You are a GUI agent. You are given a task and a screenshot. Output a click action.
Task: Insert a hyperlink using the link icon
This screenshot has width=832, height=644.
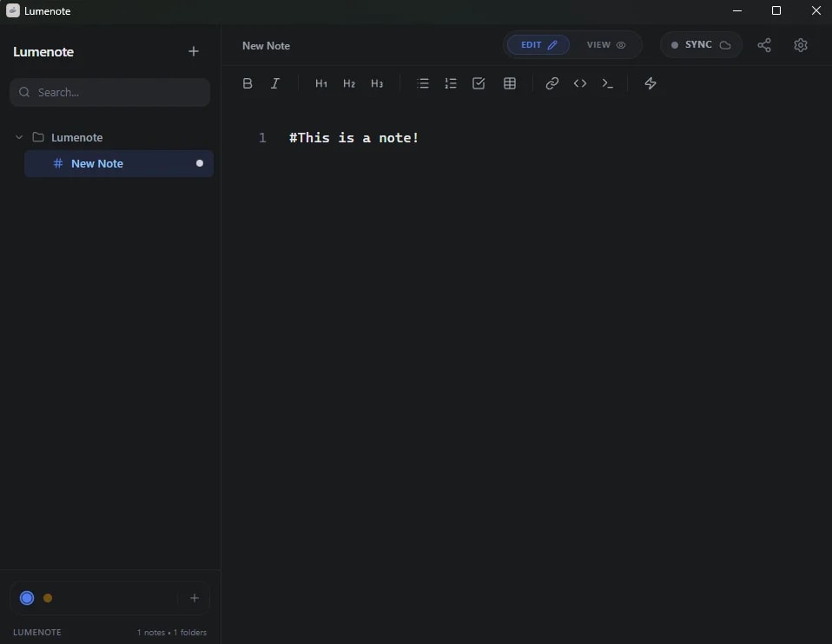click(x=551, y=82)
